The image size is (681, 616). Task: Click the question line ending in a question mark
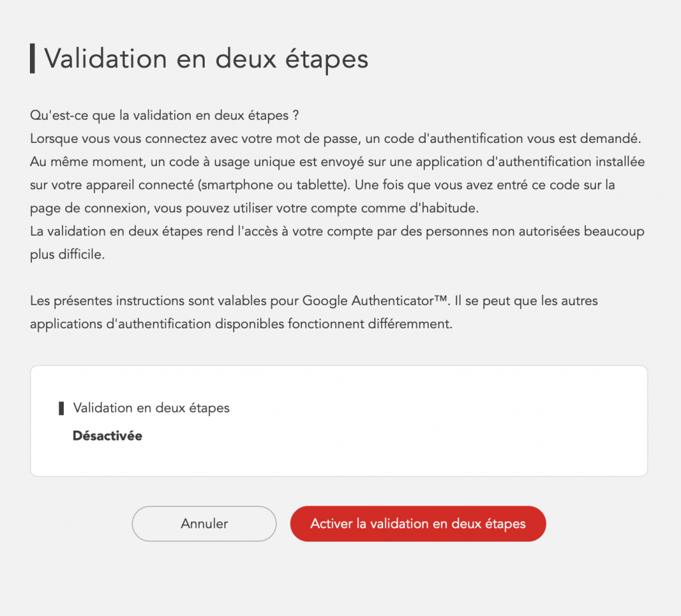(x=164, y=116)
